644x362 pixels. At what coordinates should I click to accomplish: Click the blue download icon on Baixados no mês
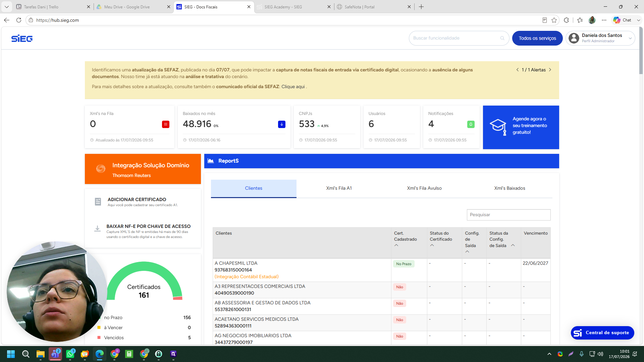282,124
